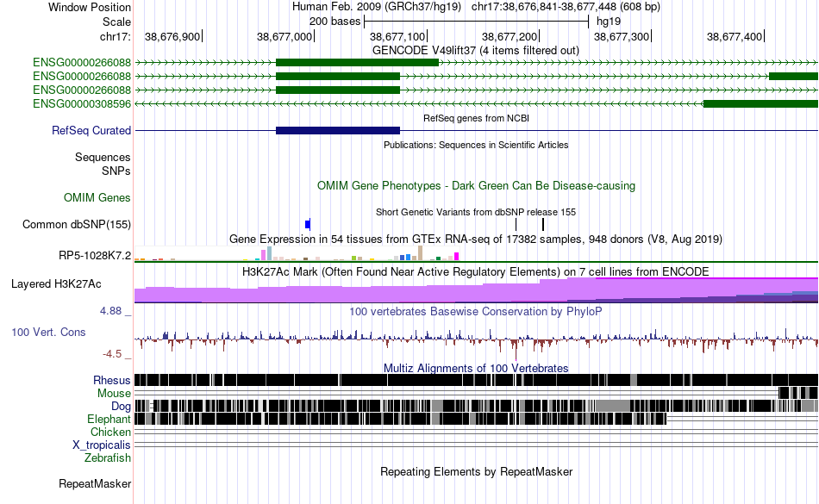Click the magenta GTEx expression bar
The height and width of the screenshot is (504, 819).
pyautogui.click(x=457, y=256)
